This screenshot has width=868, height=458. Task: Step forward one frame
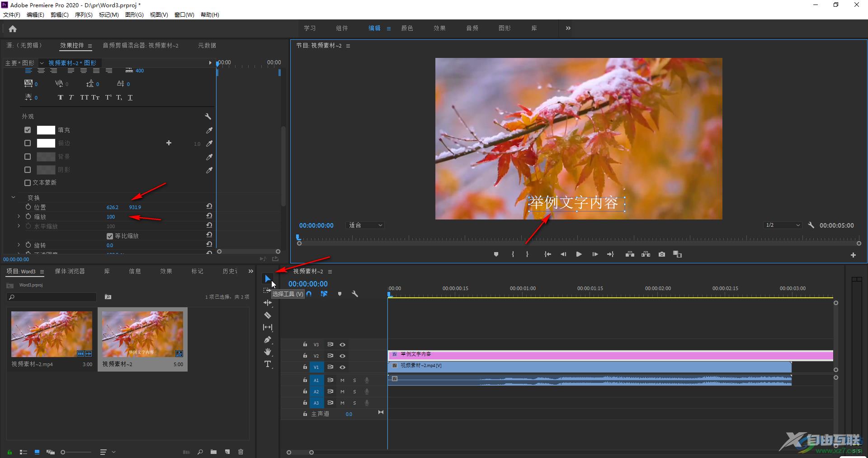click(x=595, y=254)
